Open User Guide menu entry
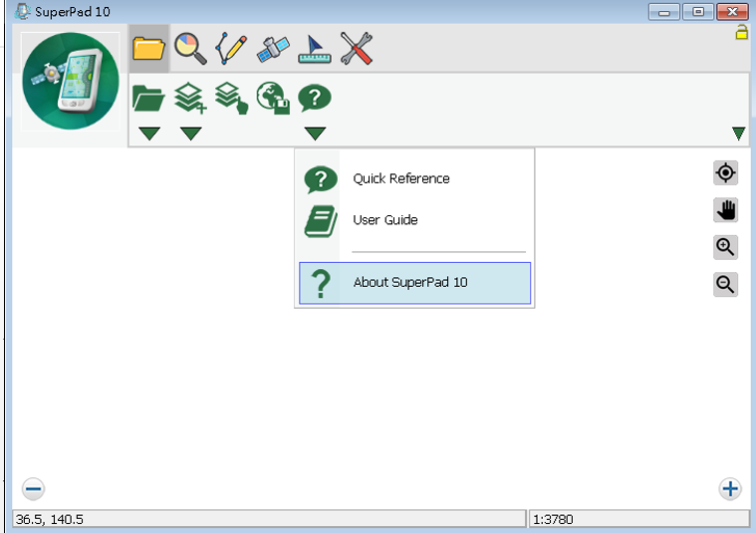Image resolution: width=756 pixels, height=533 pixels. tap(414, 220)
